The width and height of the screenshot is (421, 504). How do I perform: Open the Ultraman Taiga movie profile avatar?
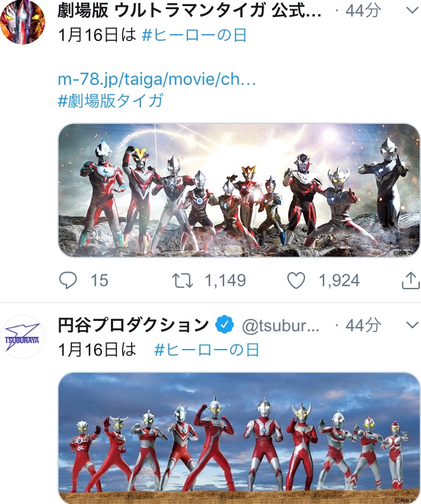pyautogui.click(x=23, y=22)
